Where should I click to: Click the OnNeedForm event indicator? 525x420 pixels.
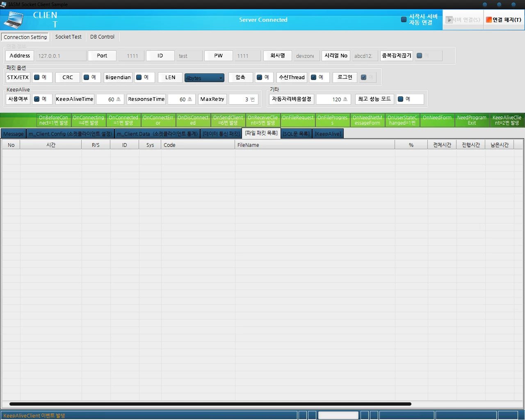437,120
